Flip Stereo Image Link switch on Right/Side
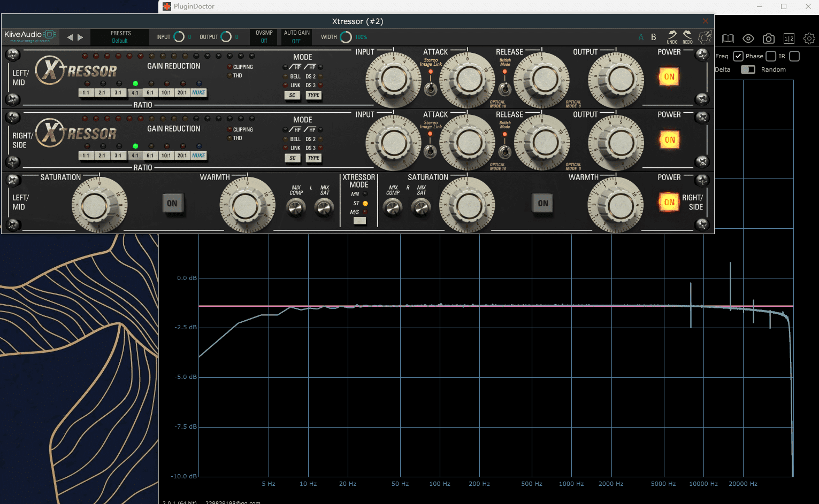819x504 pixels. (x=431, y=152)
